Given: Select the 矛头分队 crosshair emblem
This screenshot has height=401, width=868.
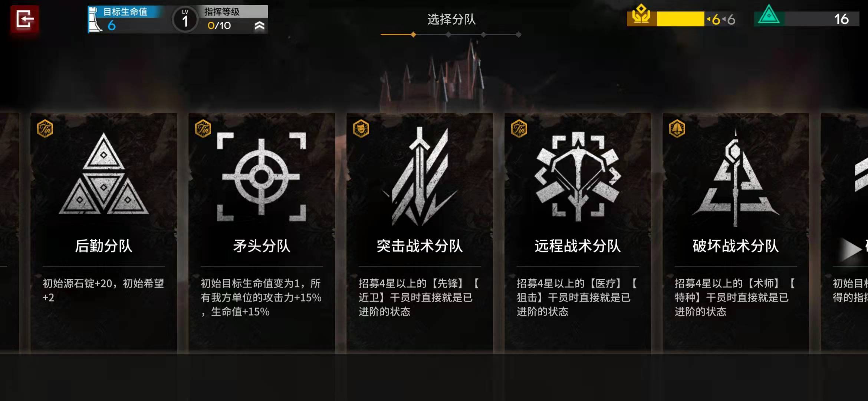Looking at the screenshot, I should (x=262, y=176).
